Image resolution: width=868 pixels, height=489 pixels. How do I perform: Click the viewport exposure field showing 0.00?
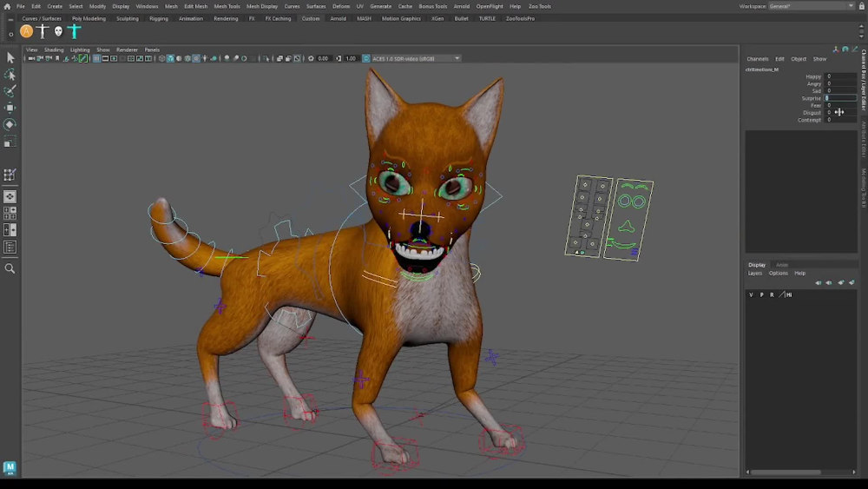[323, 58]
